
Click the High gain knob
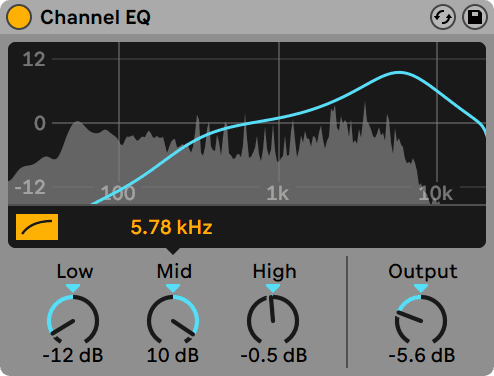point(273,320)
